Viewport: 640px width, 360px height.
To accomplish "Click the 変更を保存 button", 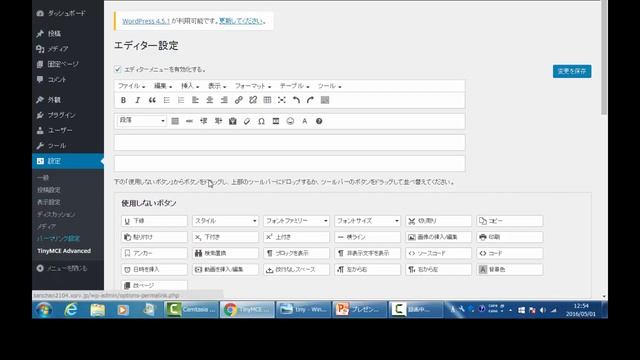I will click(x=572, y=71).
